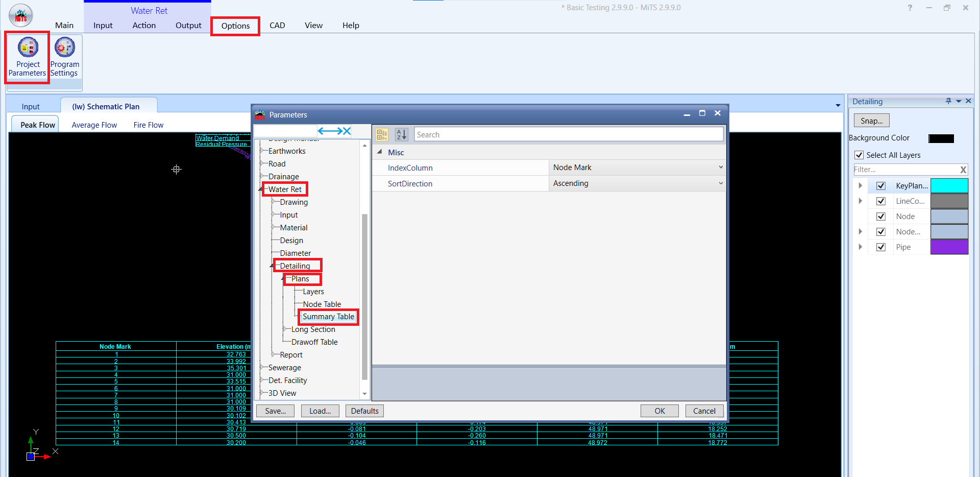Toggle KeyPlan layer checkbox

pyautogui.click(x=881, y=186)
